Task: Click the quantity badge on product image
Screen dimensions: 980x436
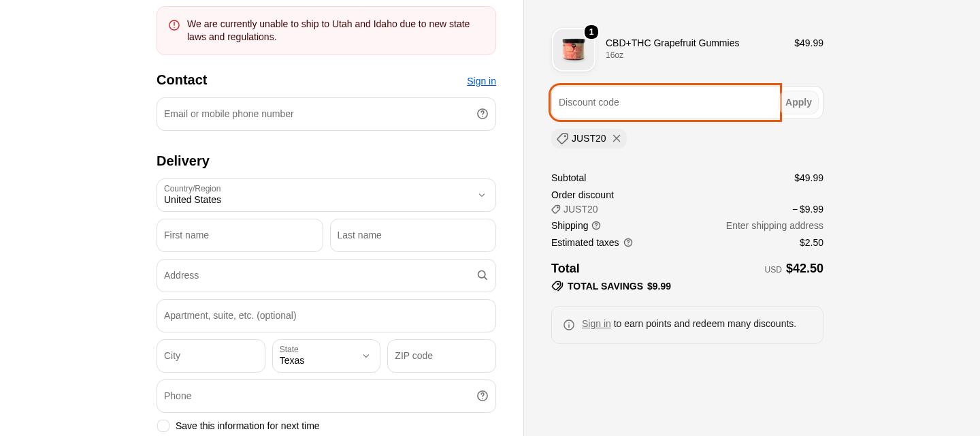Action: coord(591,32)
